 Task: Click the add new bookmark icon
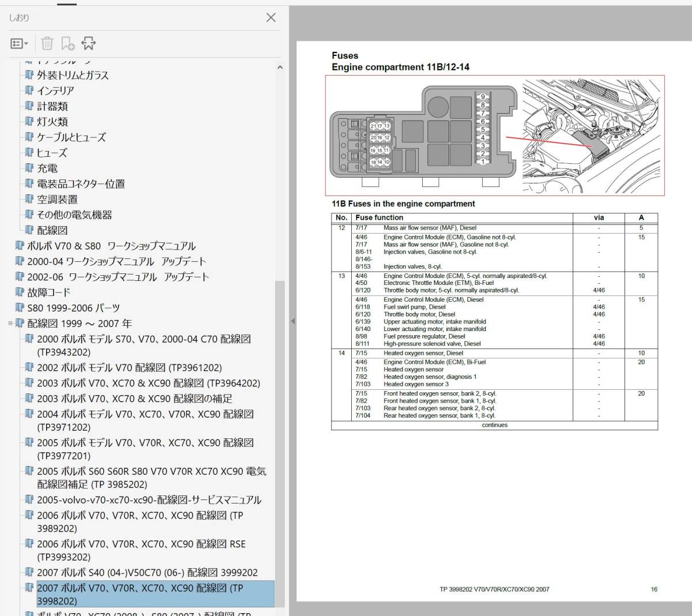click(67, 44)
